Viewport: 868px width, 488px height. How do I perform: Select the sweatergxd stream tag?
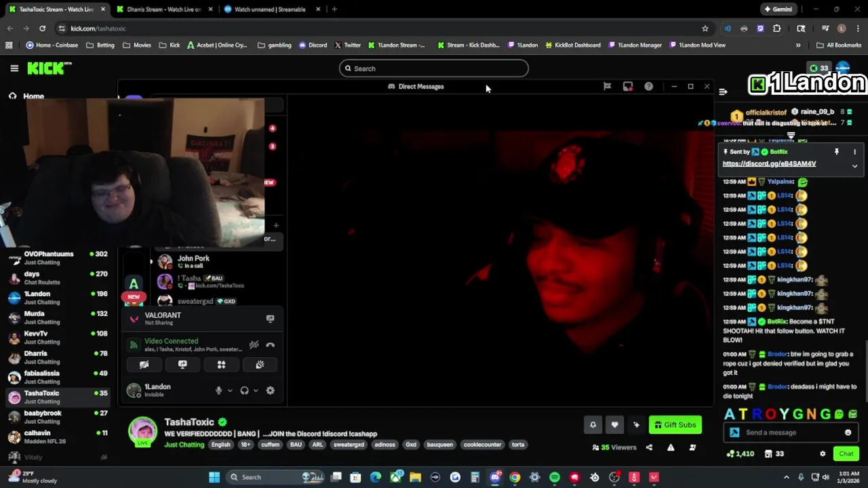(x=349, y=445)
